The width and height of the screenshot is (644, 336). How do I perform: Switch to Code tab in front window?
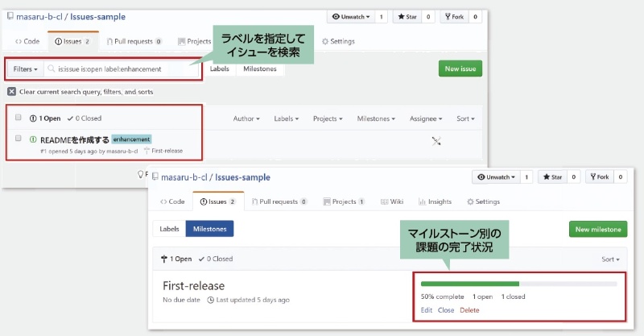tap(172, 202)
